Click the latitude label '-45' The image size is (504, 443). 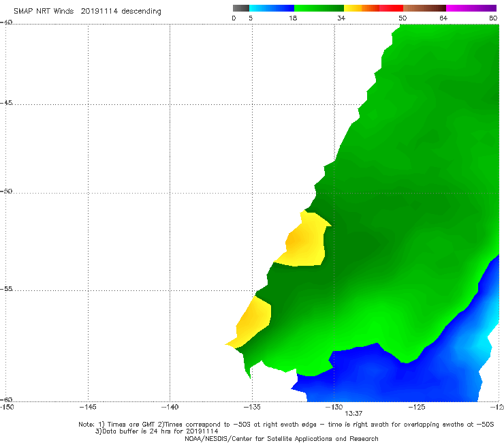click(x=6, y=103)
